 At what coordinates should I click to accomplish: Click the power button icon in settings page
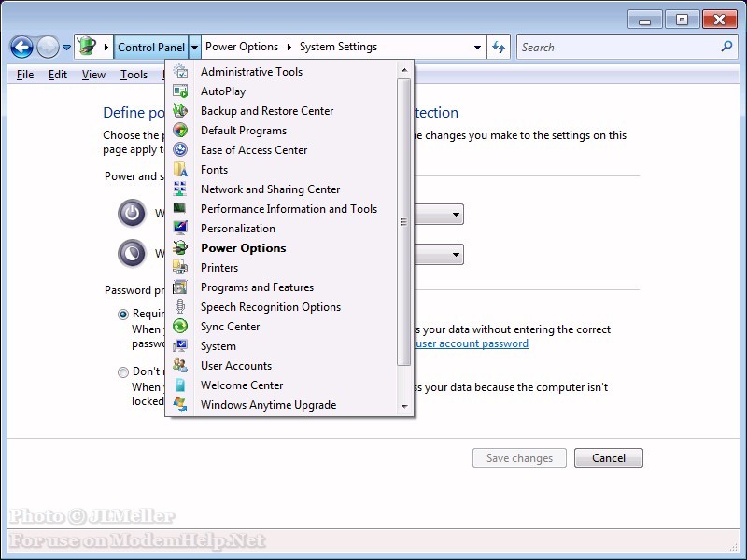tap(132, 213)
